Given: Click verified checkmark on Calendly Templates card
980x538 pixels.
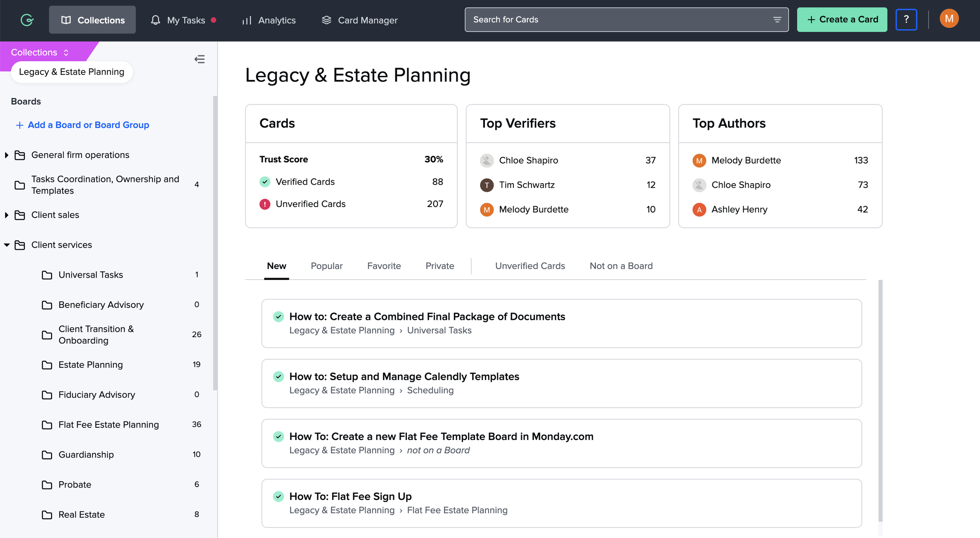Looking at the screenshot, I should point(278,376).
